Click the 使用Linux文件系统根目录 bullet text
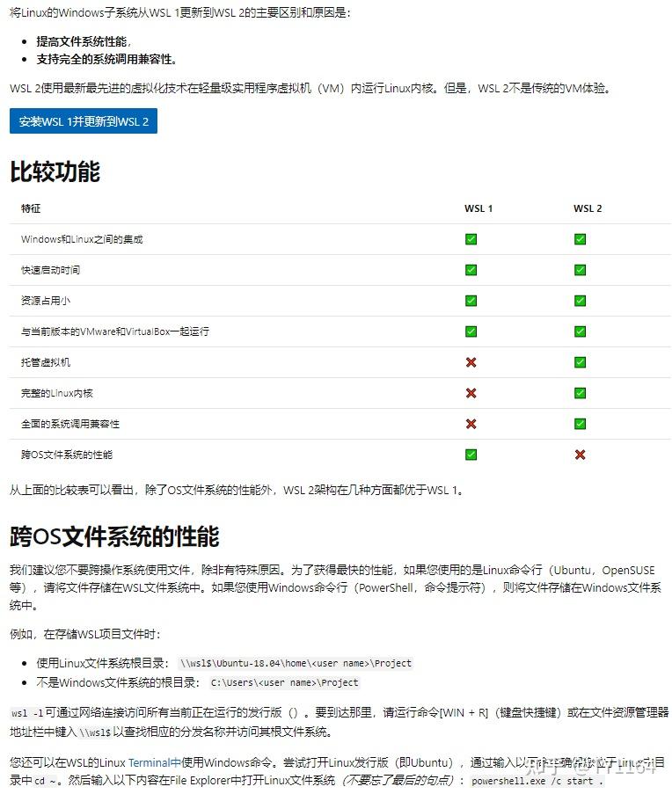Screen dimensions: 672x794 (x=102, y=663)
